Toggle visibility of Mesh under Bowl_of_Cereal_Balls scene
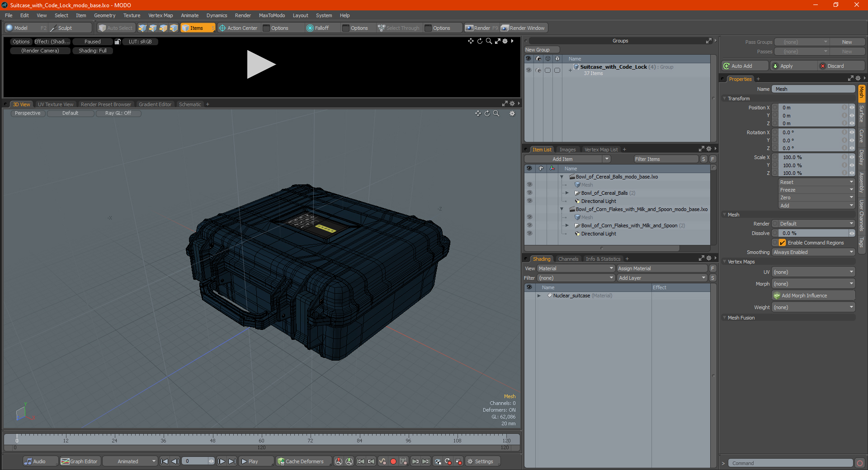The height and width of the screenshot is (470, 868). (x=529, y=185)
